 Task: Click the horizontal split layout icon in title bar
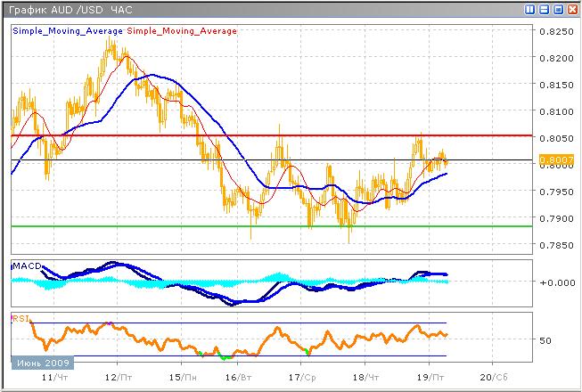point(545,9)
